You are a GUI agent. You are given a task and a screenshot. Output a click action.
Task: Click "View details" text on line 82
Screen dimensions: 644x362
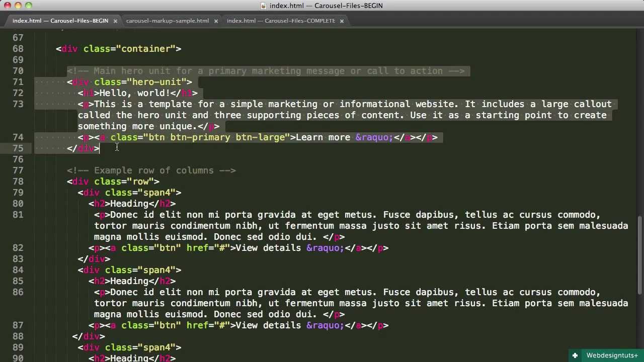coord(268,248)
